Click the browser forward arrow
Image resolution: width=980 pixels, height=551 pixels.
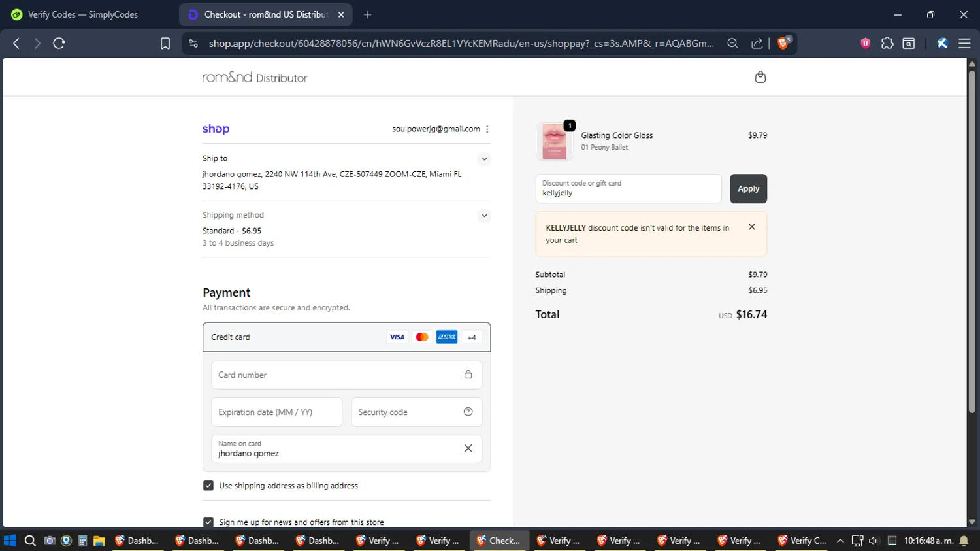pos(37,43)
